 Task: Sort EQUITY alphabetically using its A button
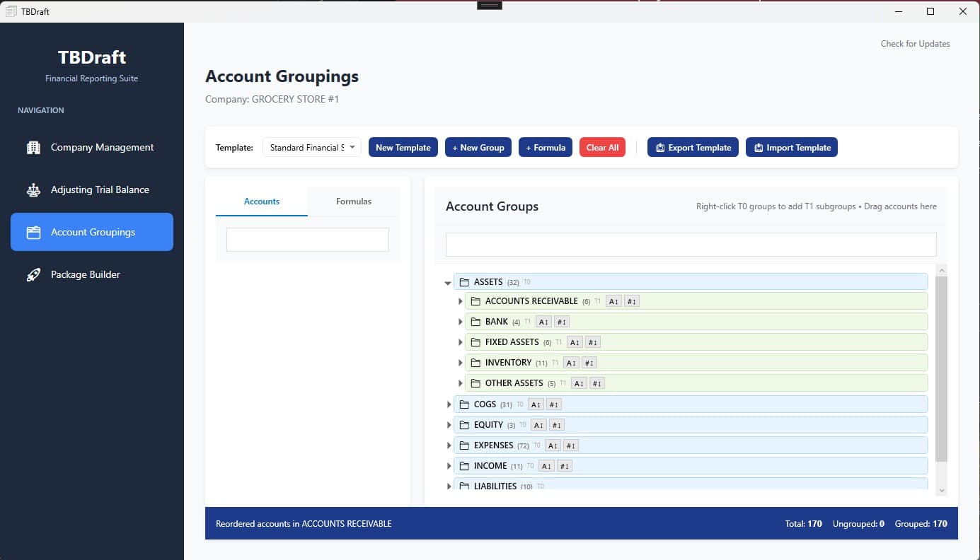tap(538, 425)
